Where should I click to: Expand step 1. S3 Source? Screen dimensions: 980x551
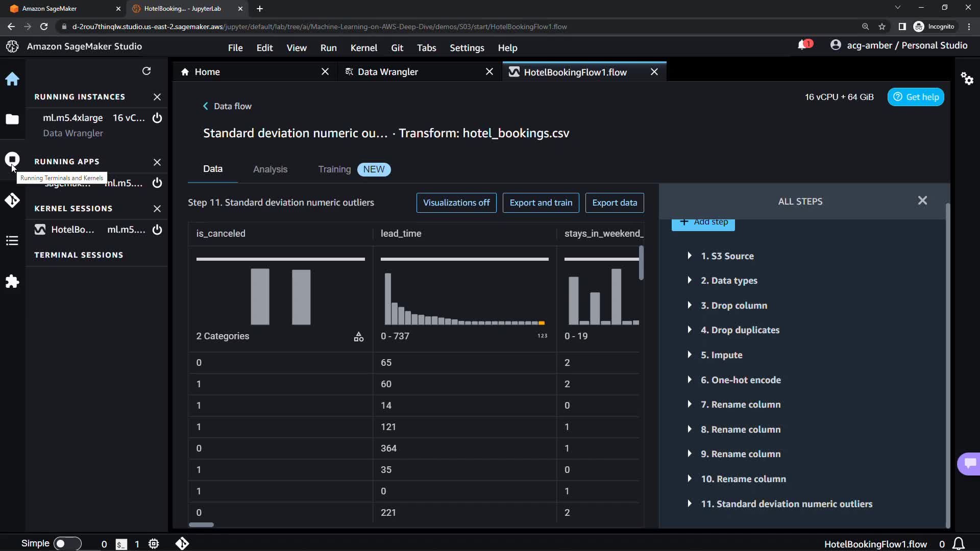click(x=690, y=256)
